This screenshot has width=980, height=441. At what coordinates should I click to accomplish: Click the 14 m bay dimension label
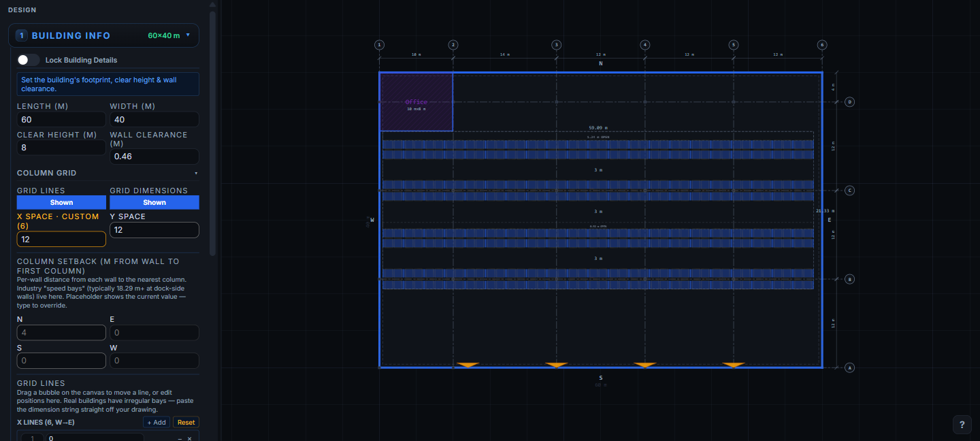pos(504,54)
